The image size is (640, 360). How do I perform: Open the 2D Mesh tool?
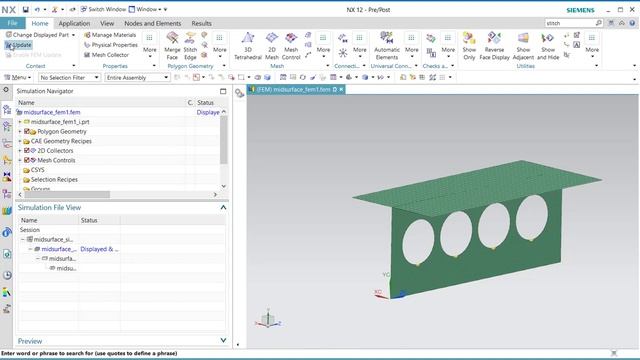tap(271, 46)
